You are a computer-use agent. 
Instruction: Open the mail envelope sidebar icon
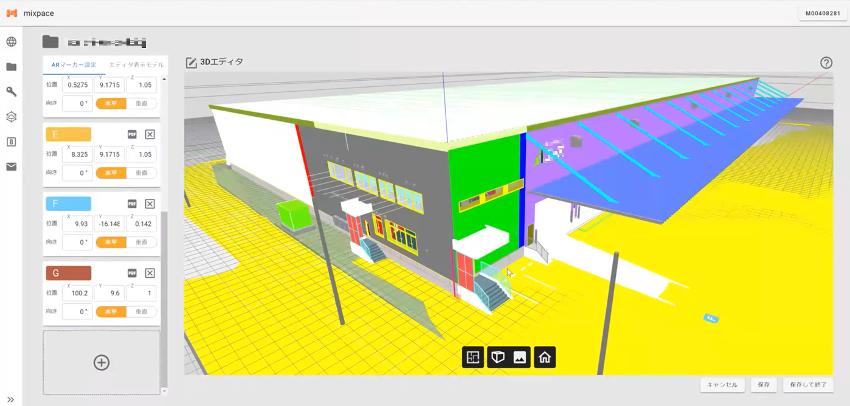[x=12, y=166]
